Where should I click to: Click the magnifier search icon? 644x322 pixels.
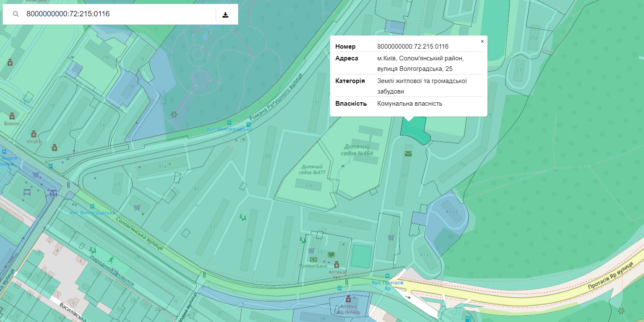tap(16, 14)
